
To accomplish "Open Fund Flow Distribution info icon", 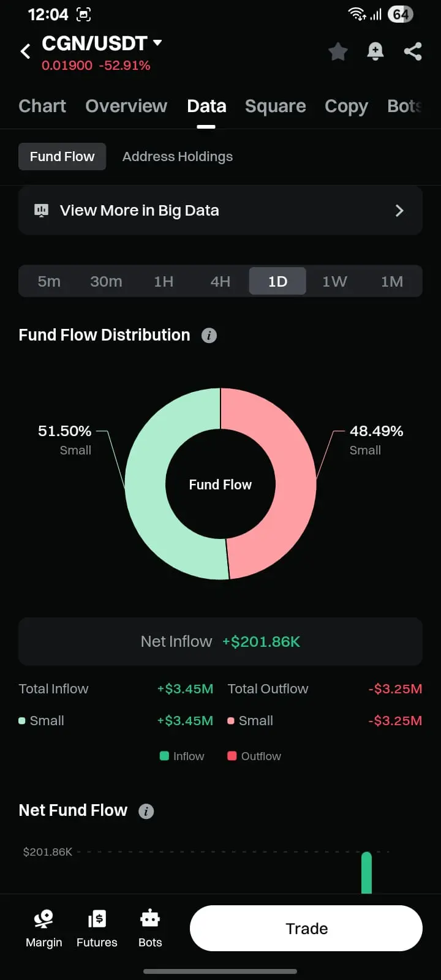I will pos(209,336).
